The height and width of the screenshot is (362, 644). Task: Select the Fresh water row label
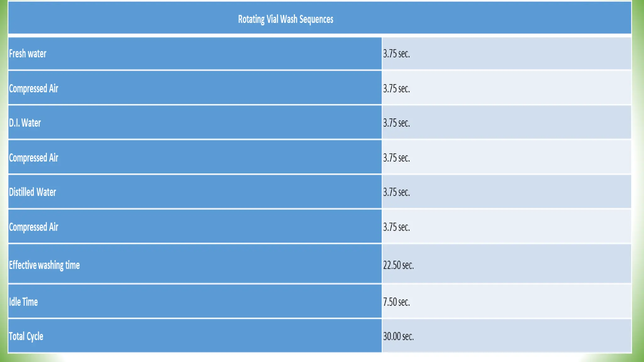(28, 54)
